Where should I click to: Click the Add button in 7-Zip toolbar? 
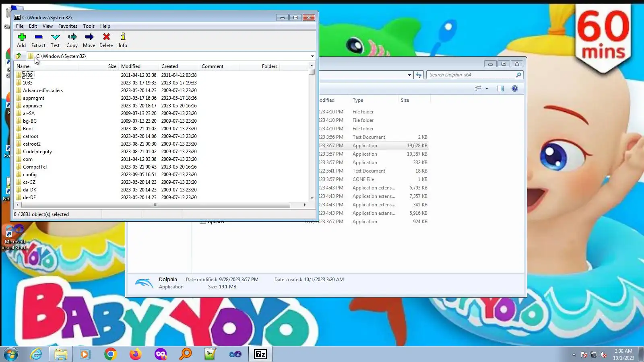pyautogui.click(x=22, y=40)
